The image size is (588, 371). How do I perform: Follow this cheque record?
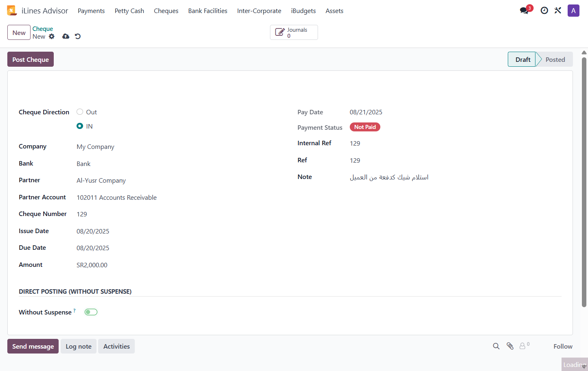563,346
